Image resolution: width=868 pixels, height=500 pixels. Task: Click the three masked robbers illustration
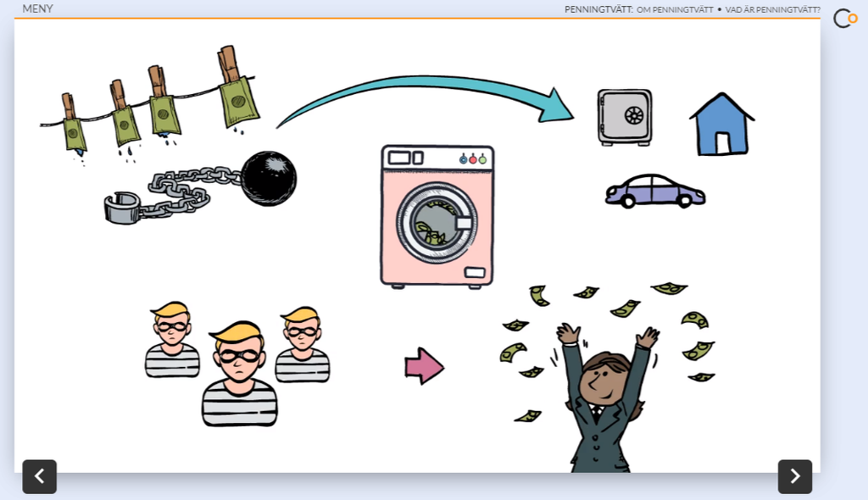point(238,364)
